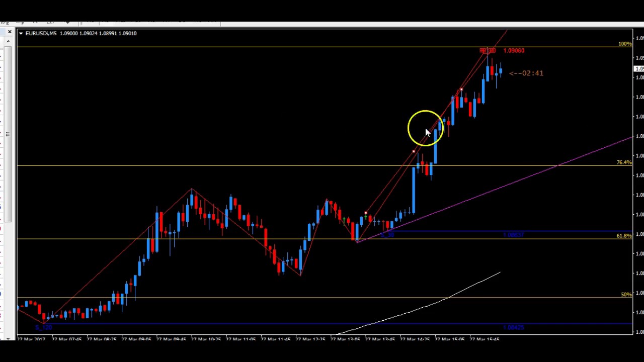Click the S_120 support label
The image size is (644, 362).
(44, 328)
